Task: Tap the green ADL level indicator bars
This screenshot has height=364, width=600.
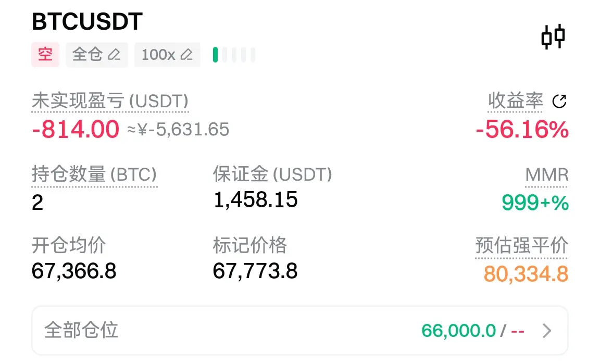Action: tap(234, 55)
